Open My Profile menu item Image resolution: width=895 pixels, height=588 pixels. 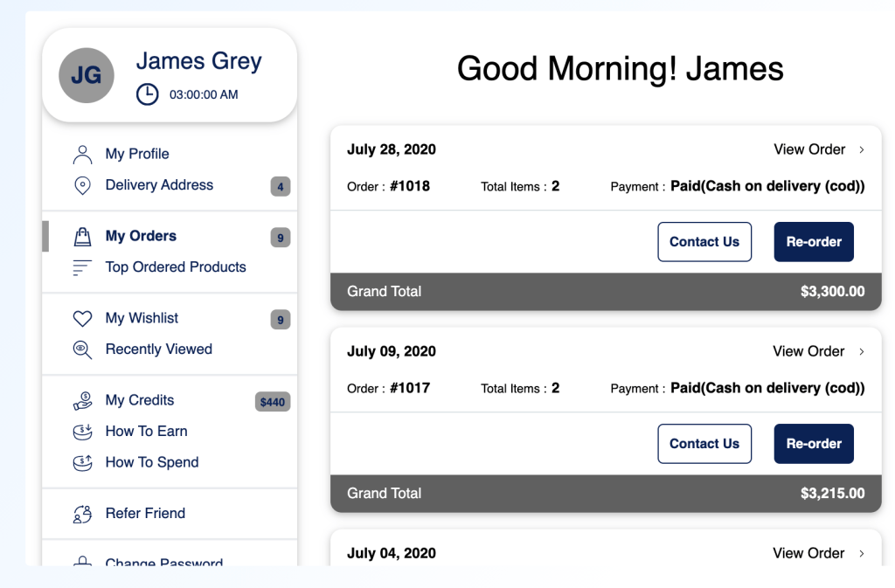137,154
